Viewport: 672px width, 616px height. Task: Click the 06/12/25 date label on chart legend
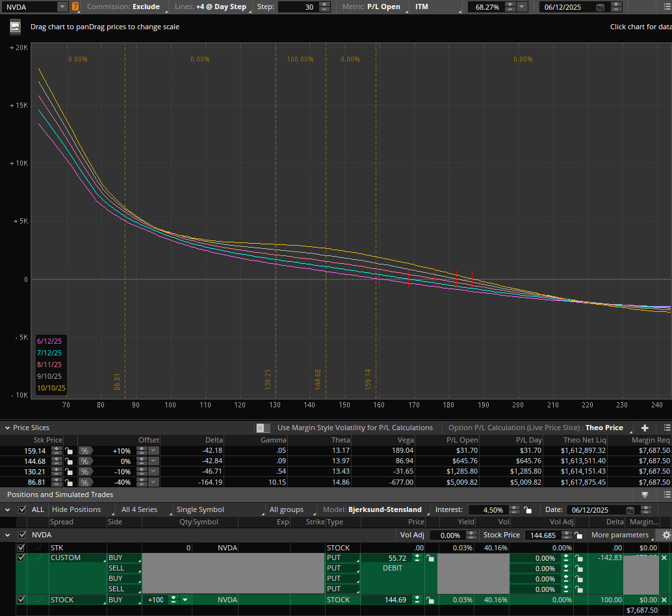51,340
